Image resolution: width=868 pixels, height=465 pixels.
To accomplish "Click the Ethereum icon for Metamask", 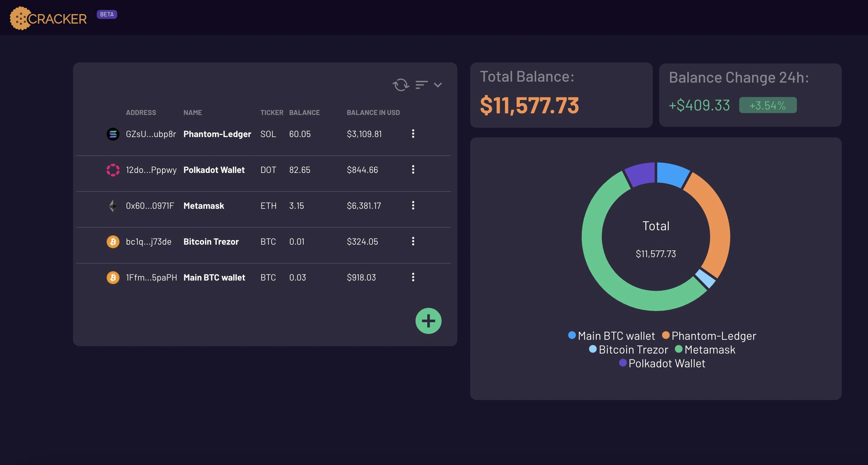I will tap(113, 206).
